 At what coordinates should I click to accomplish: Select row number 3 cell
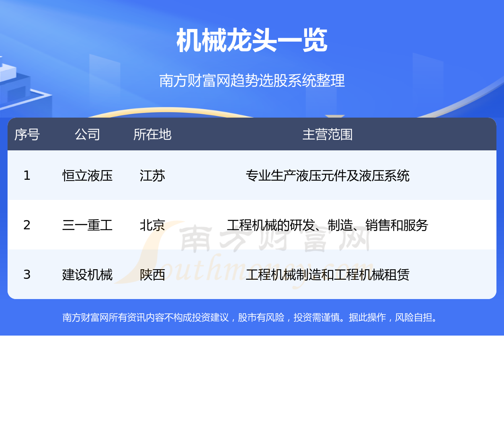(27, 274)
